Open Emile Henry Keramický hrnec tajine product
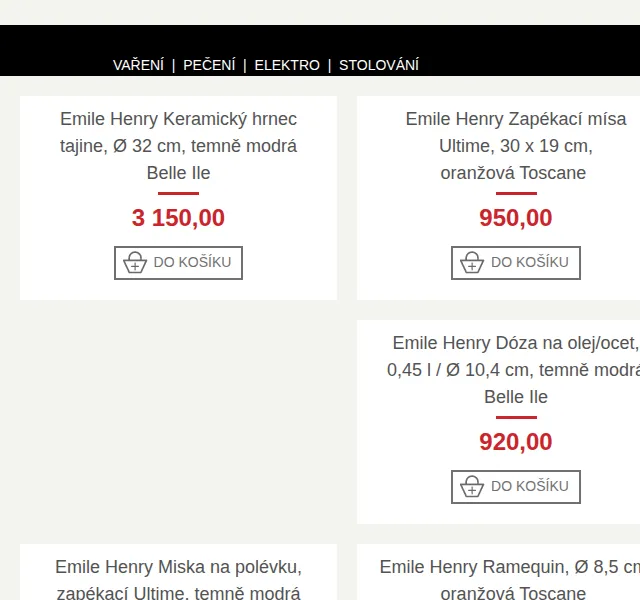 tap(178, 146)
